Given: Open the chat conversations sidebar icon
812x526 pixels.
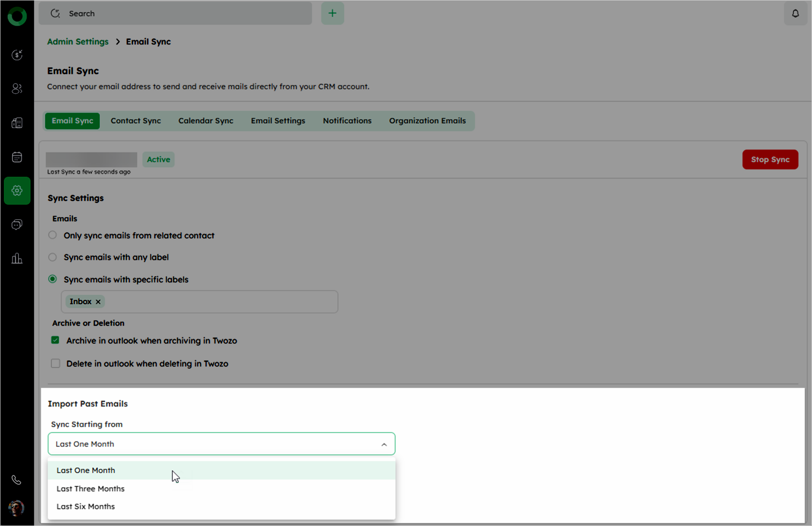Looking at the screenshot, I should [17, 224].
